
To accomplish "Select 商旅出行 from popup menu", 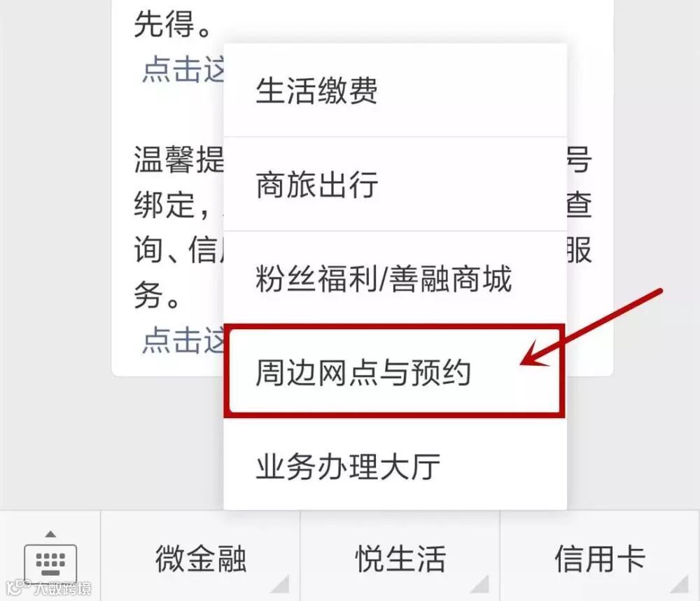I will click(395, 184).
